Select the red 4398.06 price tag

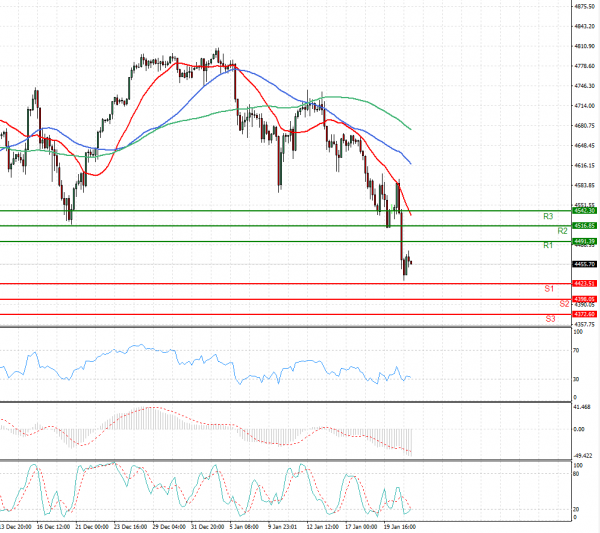[584, 299]
